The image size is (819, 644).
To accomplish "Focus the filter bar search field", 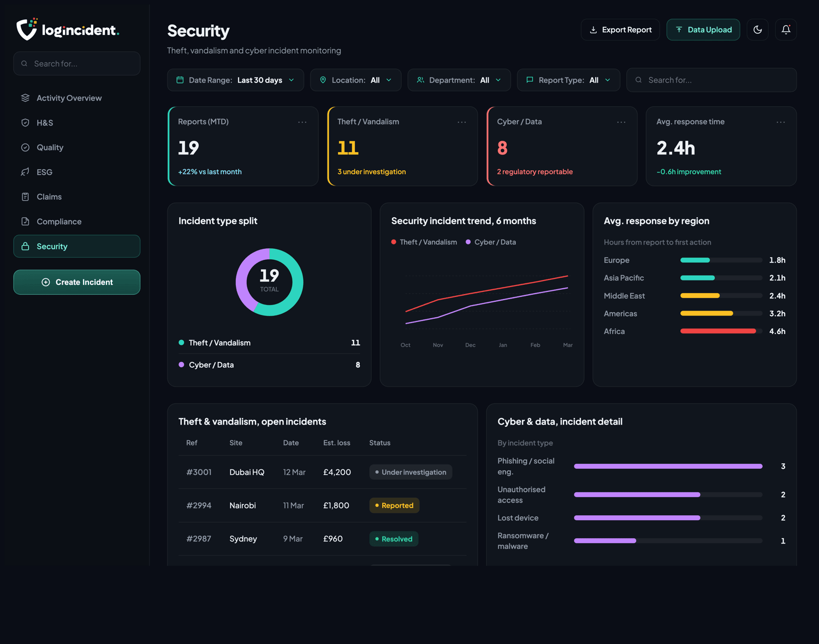I will click(x=711, y=80).
